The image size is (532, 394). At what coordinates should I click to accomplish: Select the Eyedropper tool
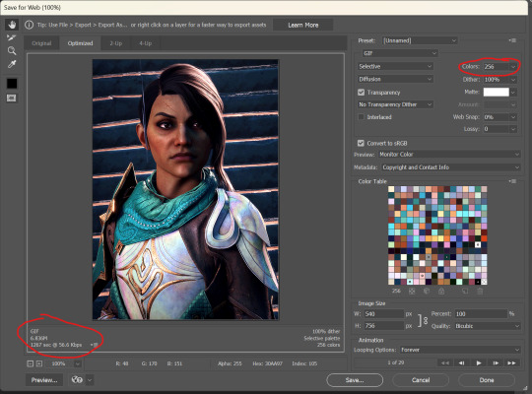tap(12, 64)
